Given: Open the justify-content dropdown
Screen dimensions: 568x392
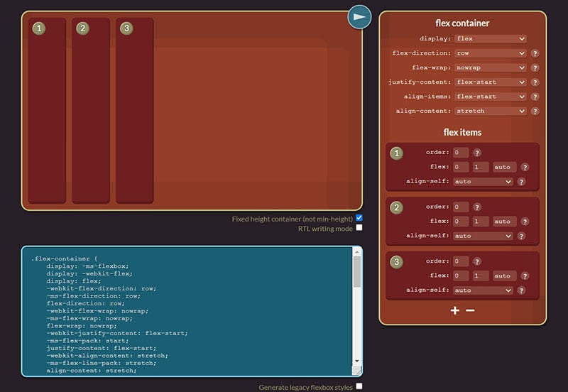Looking at the screenshot, I should tap(491, 82).
